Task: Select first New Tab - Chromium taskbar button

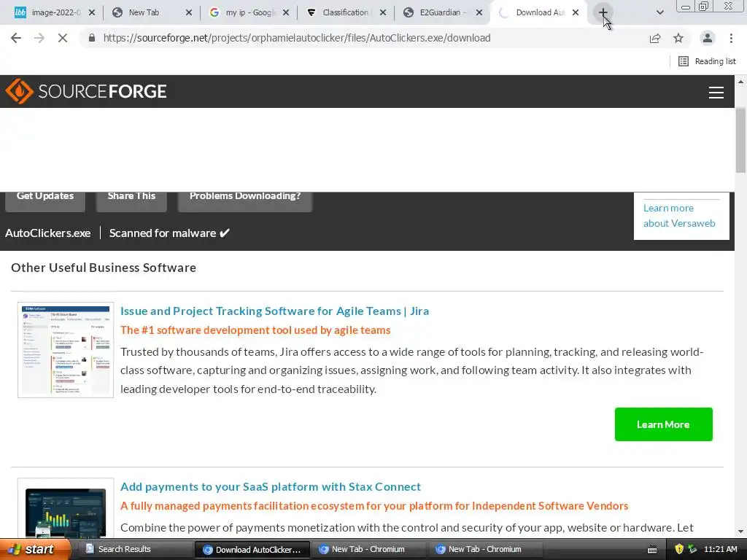Action: click(368, 549)
